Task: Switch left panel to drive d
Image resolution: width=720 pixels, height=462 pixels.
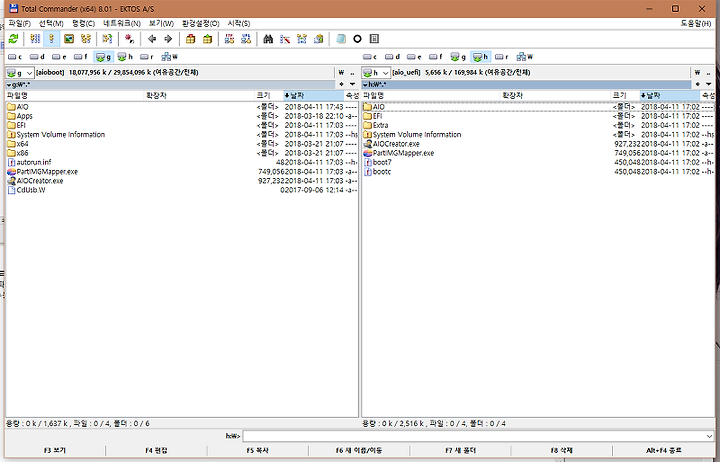Action: coord(37,57)
